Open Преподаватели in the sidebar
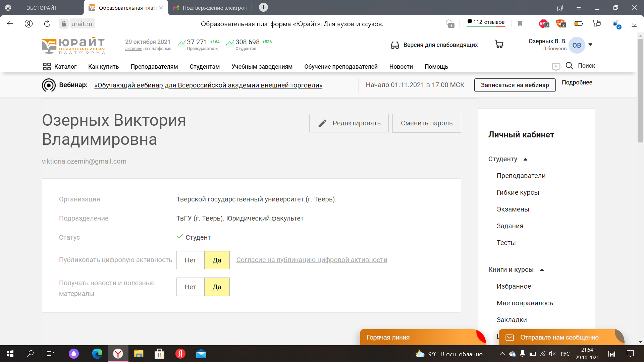The width and height of the screenshot is (644, 362). [x=521, y=176]
